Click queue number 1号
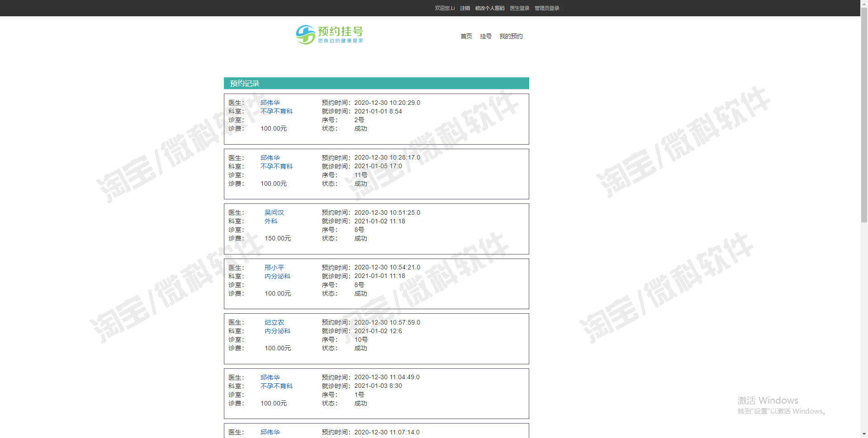 pos(359,395)
